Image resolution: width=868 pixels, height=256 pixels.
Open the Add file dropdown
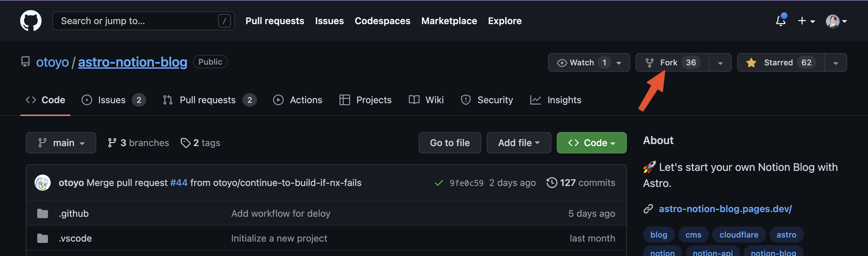click(519, 143)
